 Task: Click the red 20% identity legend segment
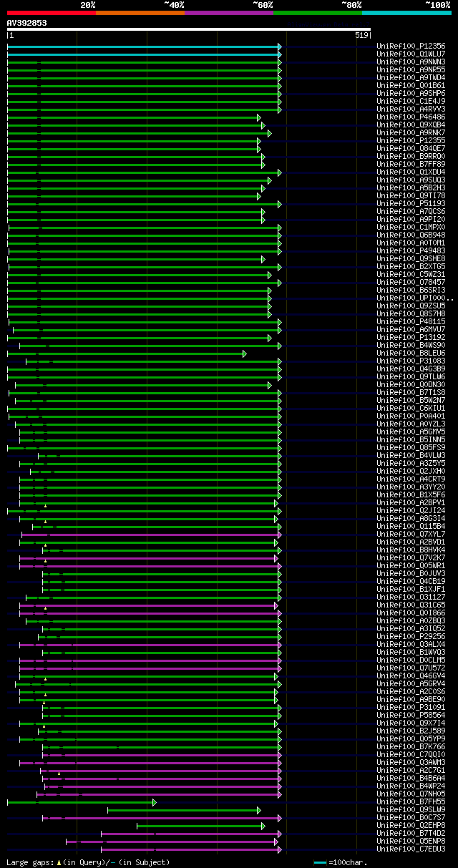(52, 12)
